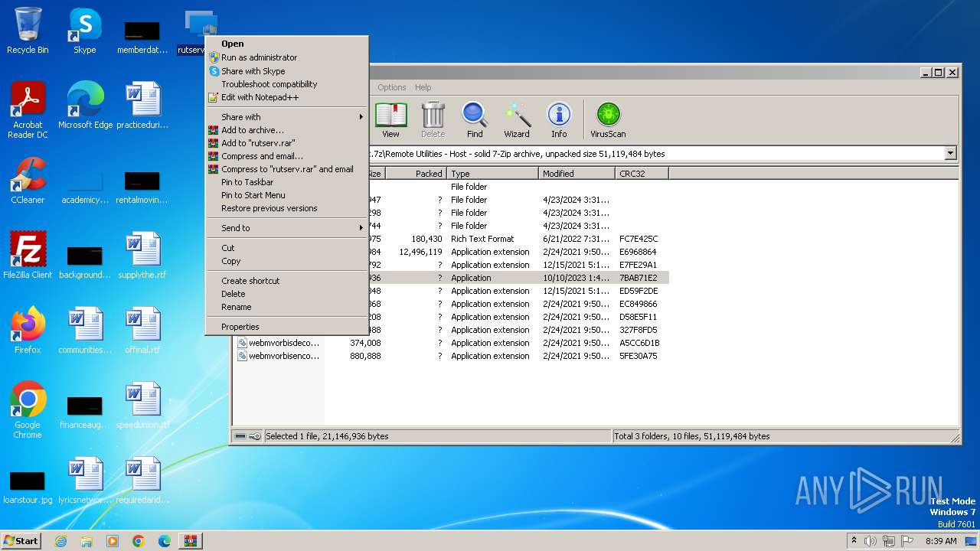
Task: Click the Find magnifier icon in WinRAR
Action: [x=475, y=120]
